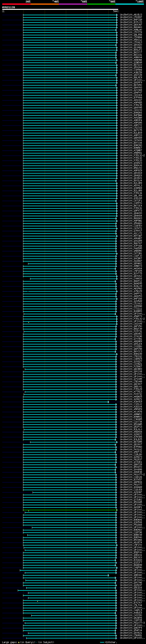
Task: Select the UniRef100_P62837 label
Action: [131, 459]
